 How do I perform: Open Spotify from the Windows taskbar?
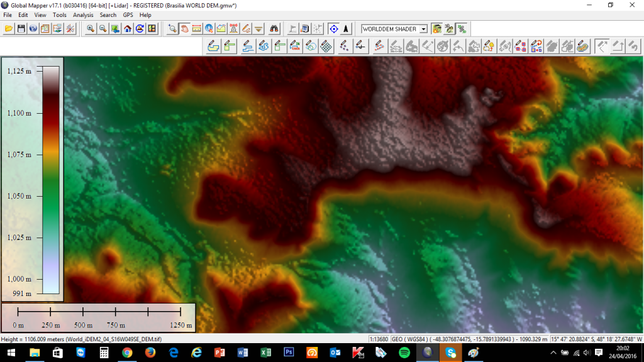point(404,353)
